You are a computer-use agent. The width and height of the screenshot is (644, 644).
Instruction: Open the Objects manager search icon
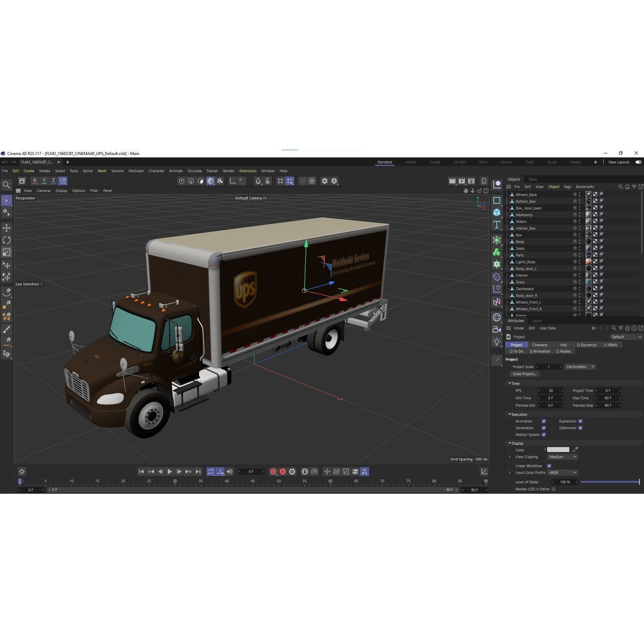(x=621, y=187)
